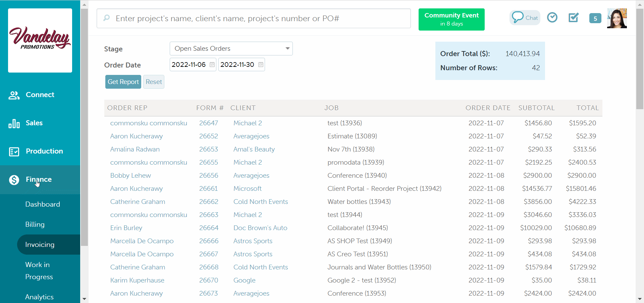This screenshot has height=303, width=644.
Task: Select Billing under Finance
Action: coord(35,224)
